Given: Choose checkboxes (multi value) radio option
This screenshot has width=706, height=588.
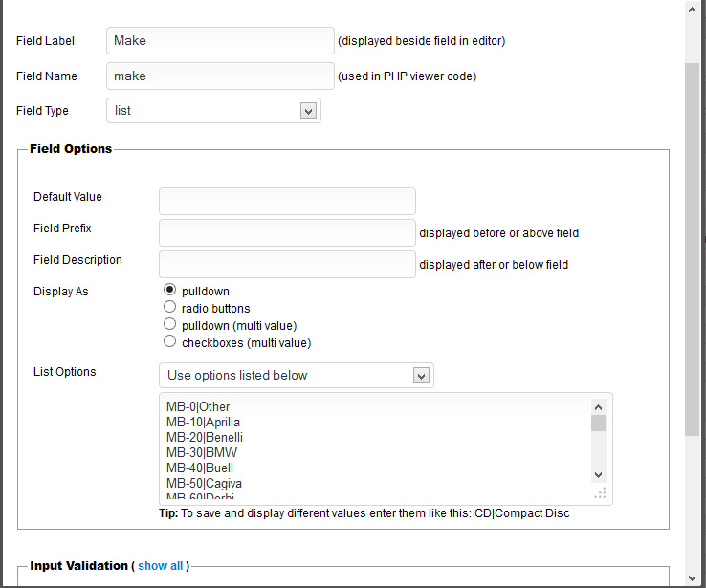Looking at the screenshot, I should pyautogui.click(x=170, y=342).
